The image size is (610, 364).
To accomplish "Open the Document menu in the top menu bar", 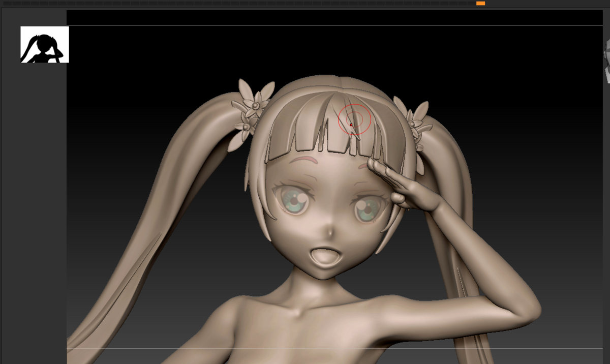I will click(70, 3).
